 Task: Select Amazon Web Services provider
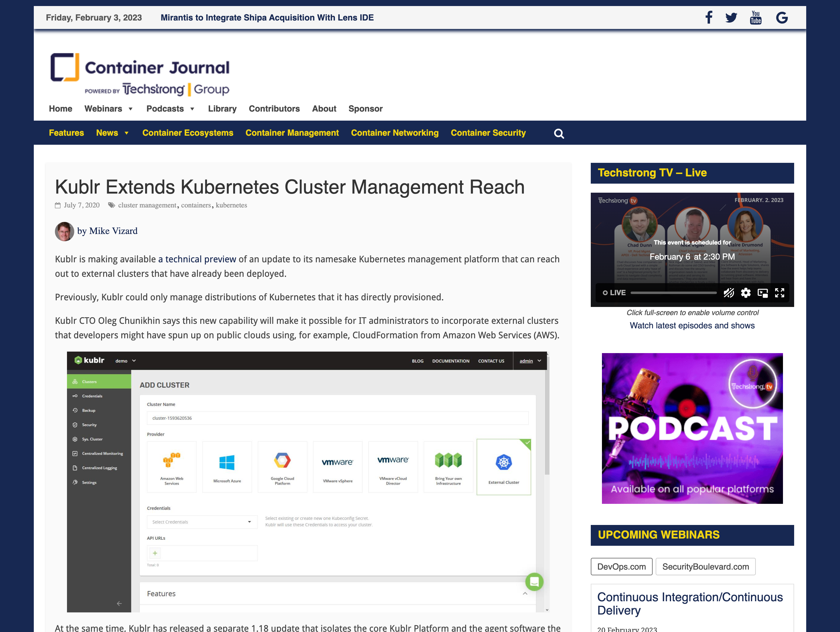[172, 467]
